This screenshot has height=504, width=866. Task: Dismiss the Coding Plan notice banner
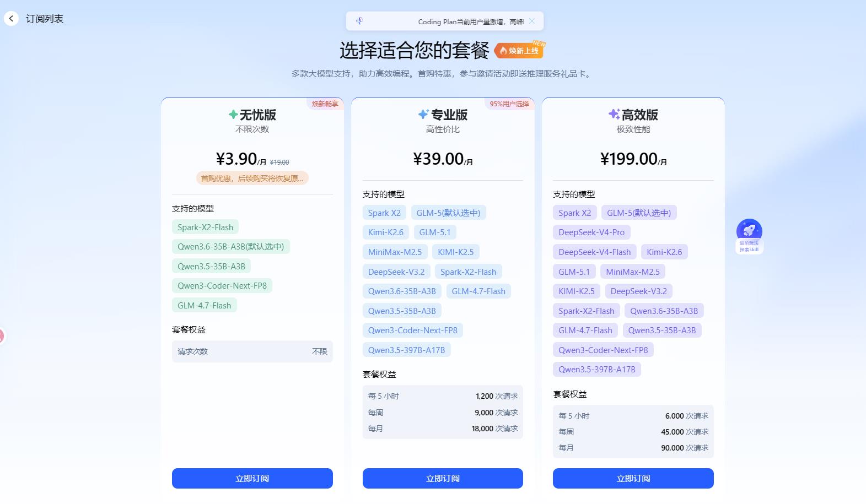[x=532, y=21]
